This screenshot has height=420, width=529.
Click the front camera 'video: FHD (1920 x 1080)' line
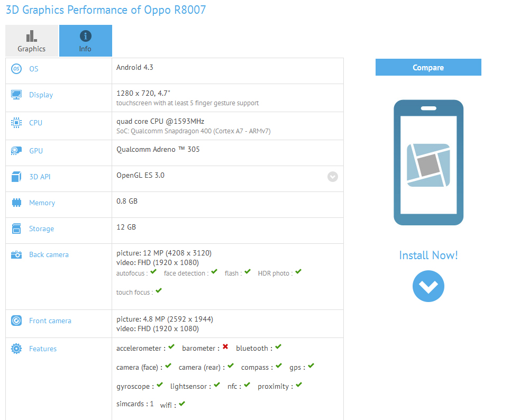tap(158, 328)
